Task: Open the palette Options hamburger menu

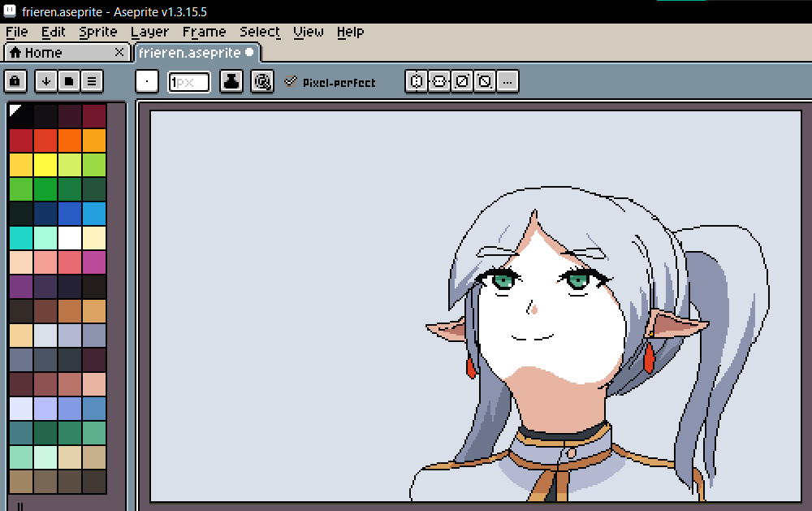Action: [92, 81]
